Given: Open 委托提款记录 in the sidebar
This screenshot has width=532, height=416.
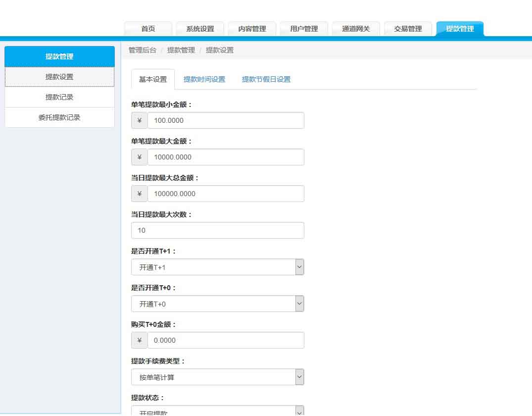Looking at the screenshot, I should point(59,117).
